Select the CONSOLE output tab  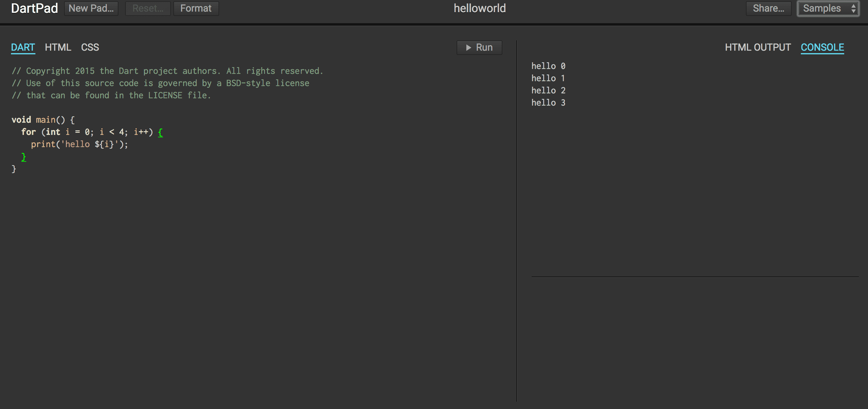pos(822,47)
